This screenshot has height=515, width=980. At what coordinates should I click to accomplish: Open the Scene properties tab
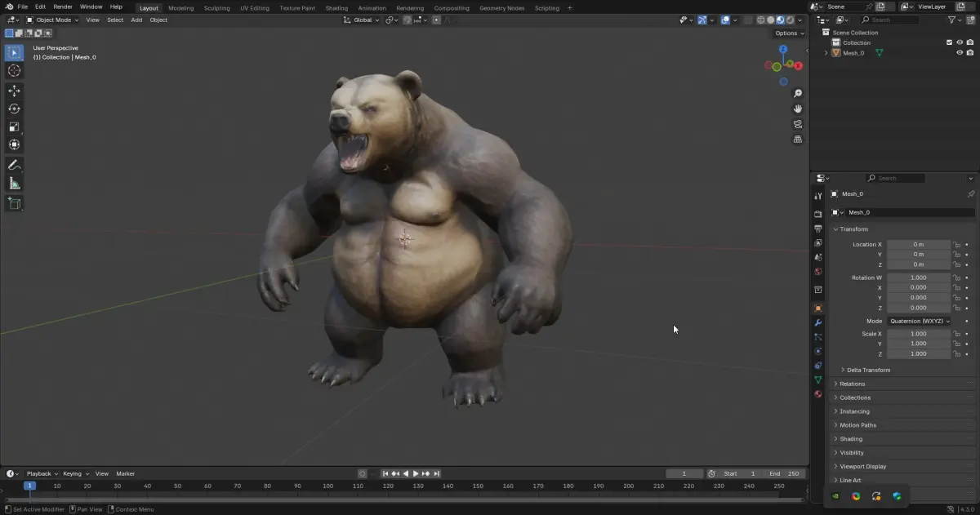(x=817, y=257)
